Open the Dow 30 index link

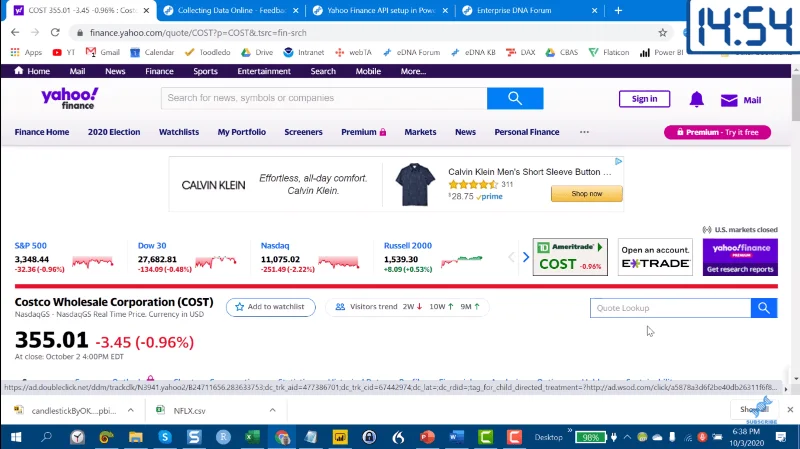point(152,245)
